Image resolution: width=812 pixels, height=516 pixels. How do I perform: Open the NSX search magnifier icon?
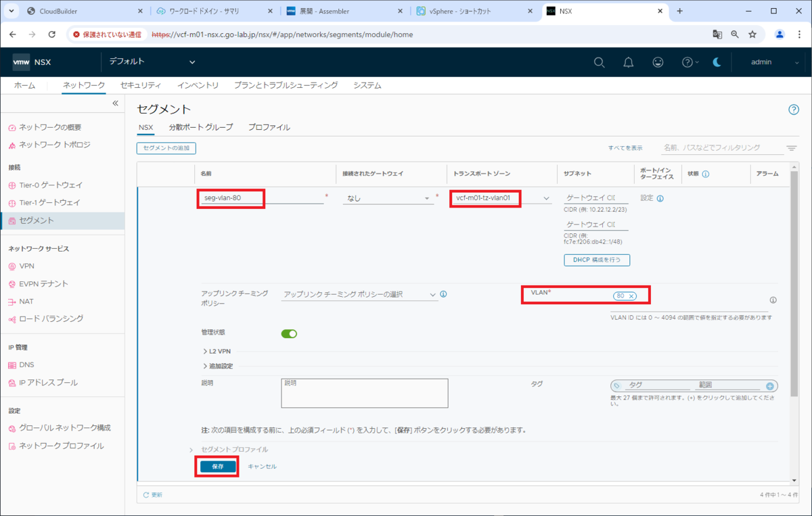coord(599,62)
